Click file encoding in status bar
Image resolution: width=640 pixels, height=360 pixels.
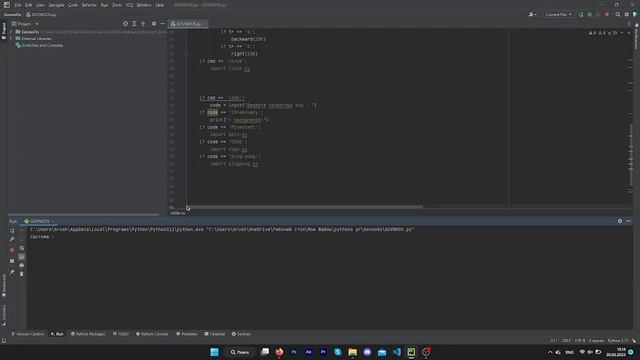(580, 340)
